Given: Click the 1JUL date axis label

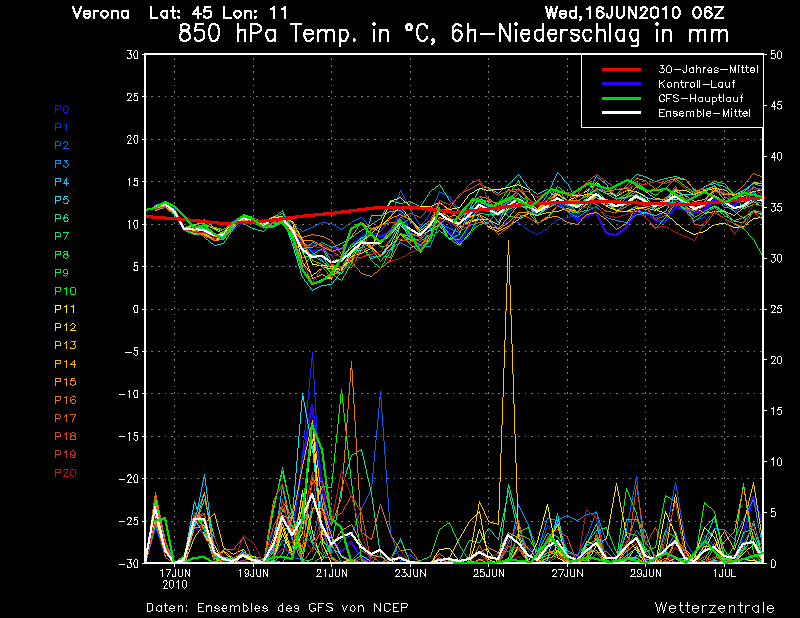Looking at the screenshot, I should [x=724, y=574].
